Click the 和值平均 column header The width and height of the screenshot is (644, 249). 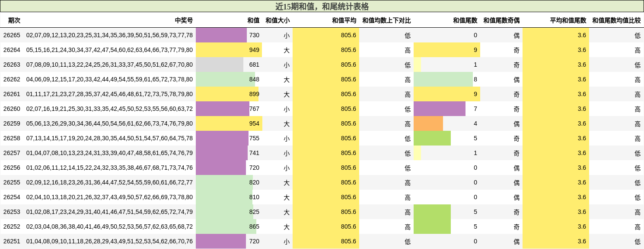coord(344,20)
